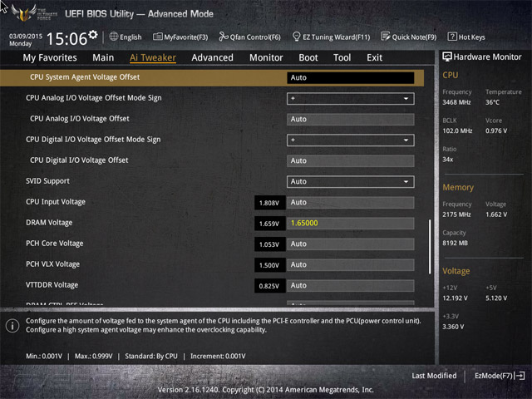
Task: Click the VTTDDR Voltage Auto field
Action: point(351,286)
